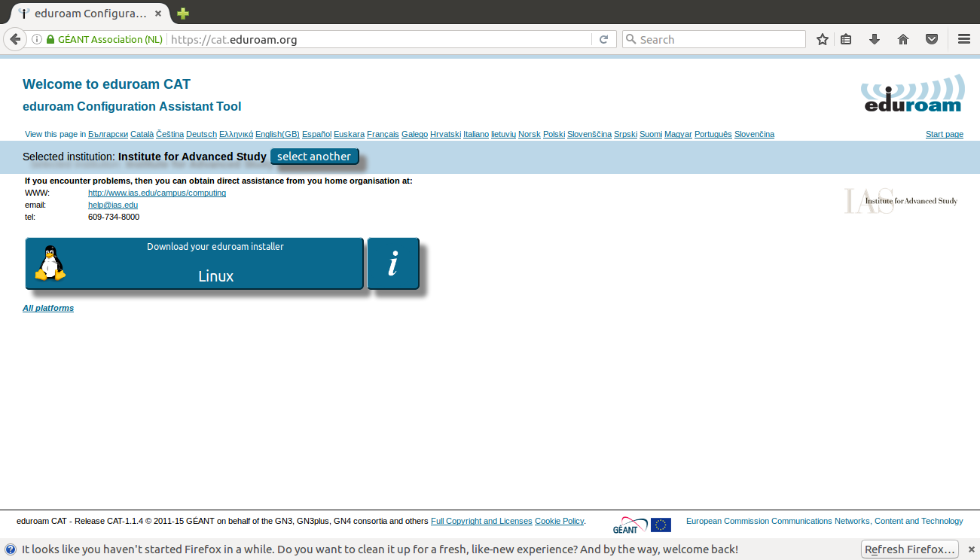Click the Refresh Firefox button

[x=910, y=549]
